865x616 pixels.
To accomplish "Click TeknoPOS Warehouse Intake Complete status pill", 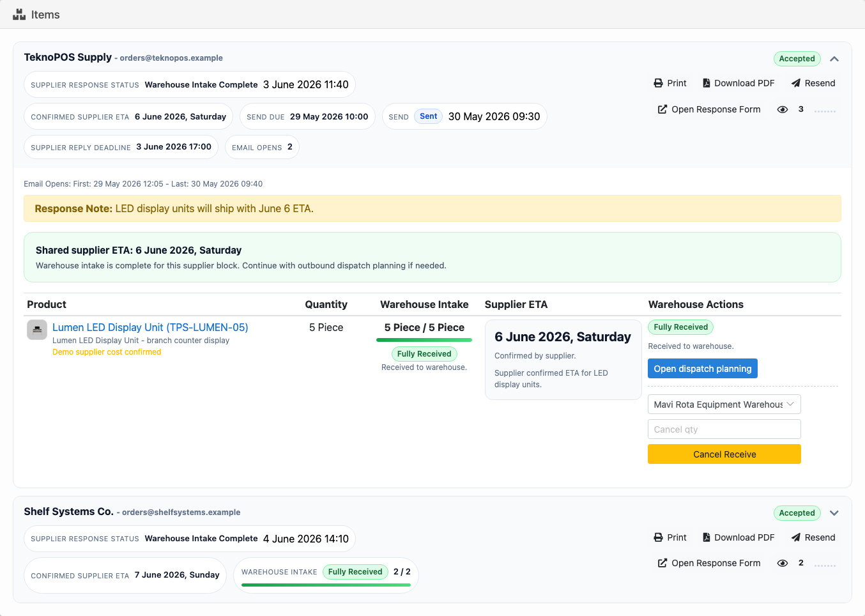I will pos(190,84).
